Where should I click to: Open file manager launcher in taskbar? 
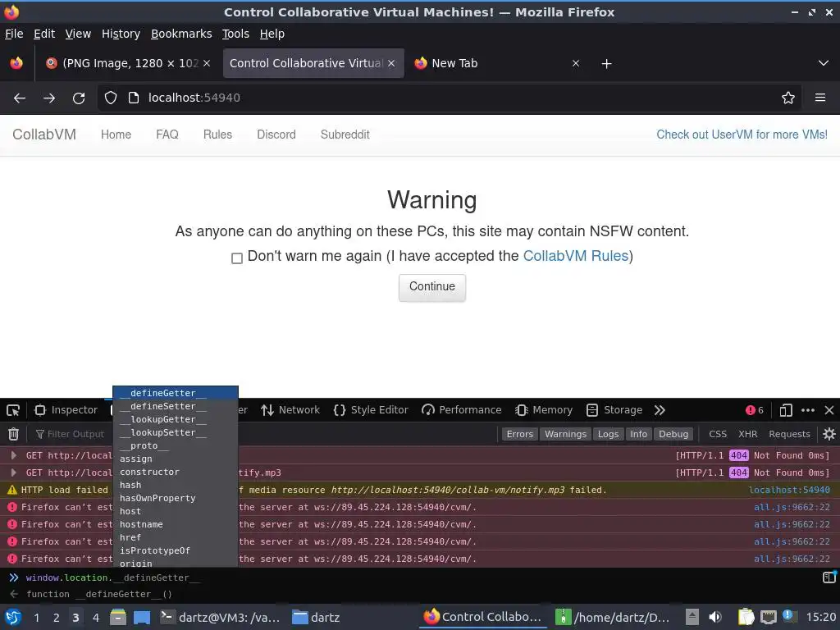(x=118, y=617)
